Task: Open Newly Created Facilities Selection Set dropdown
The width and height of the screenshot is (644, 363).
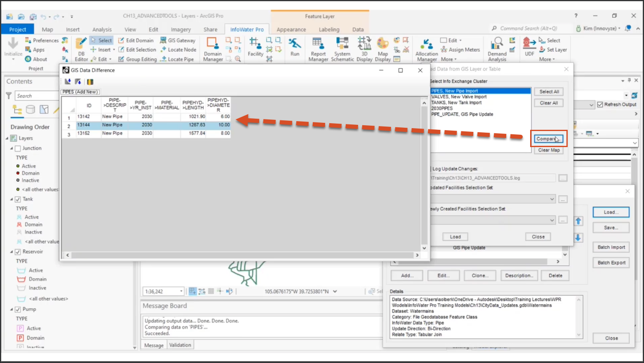Action: [x=552, y=220]
